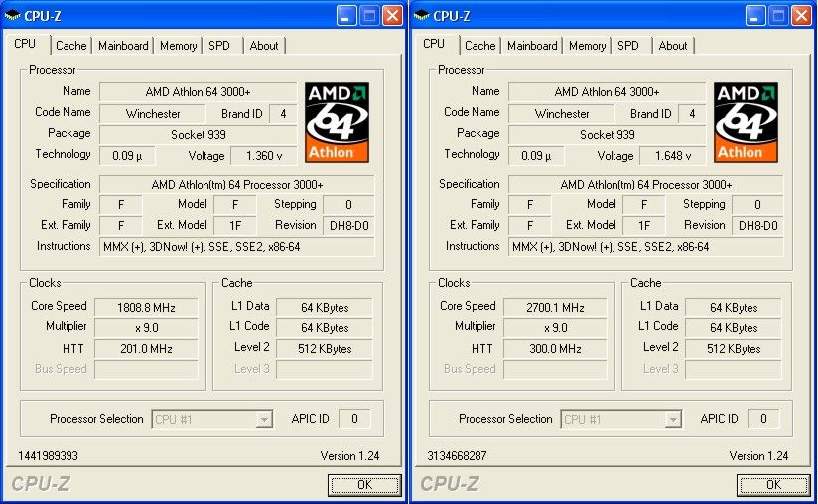
Task: Open the About tab in right CPU-Z window
Action: (x=673, y=46)
